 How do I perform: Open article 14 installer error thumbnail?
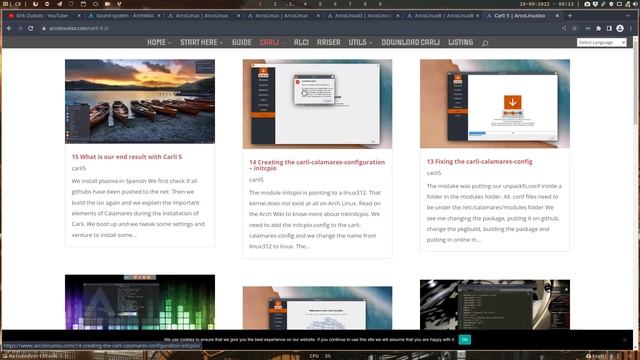(x=317, y=104)
